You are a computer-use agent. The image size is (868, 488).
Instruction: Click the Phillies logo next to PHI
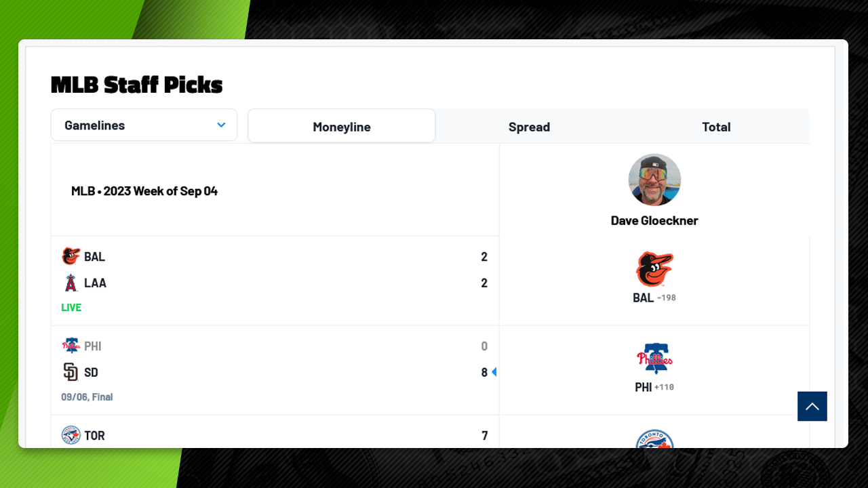click(71, 346)
